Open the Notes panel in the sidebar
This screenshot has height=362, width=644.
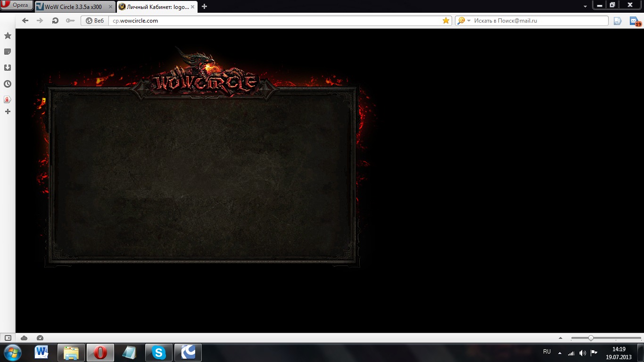8,52
